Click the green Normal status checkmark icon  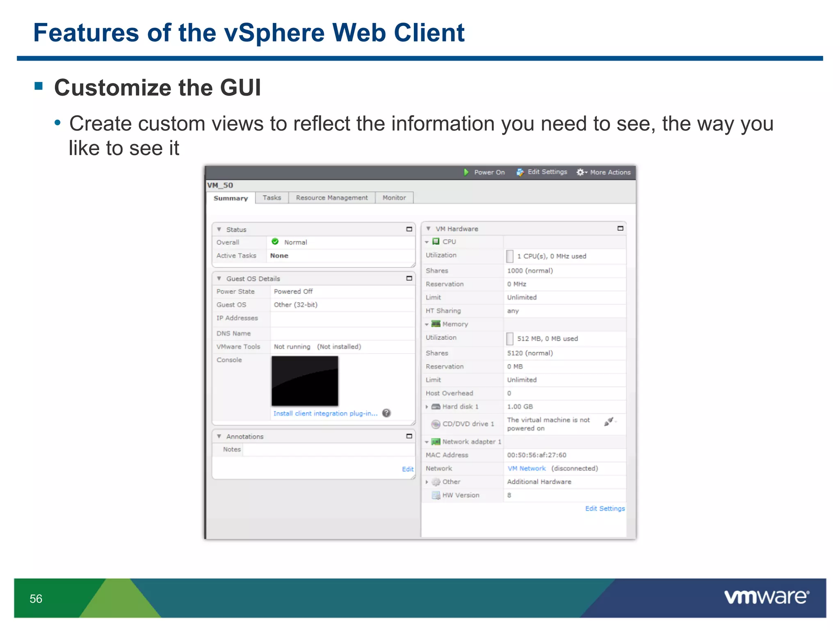coord(275,242)
